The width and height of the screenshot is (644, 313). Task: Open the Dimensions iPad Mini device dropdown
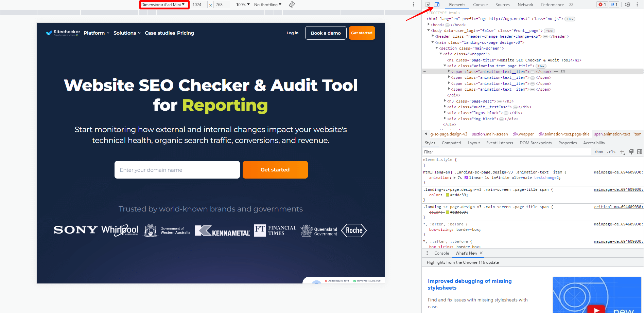163,4
